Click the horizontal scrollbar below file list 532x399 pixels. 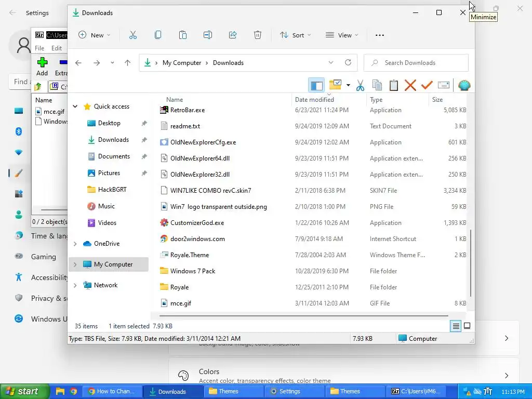click(x=303, y=315)
